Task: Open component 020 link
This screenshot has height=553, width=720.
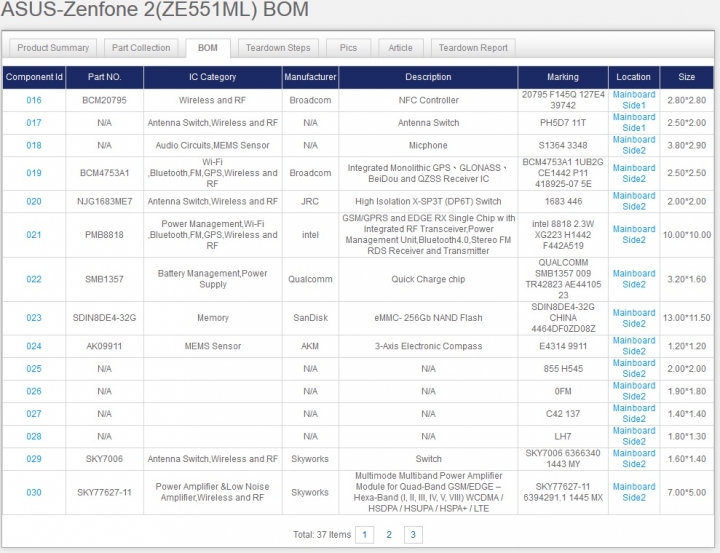Action: click(x=34, y=201)
